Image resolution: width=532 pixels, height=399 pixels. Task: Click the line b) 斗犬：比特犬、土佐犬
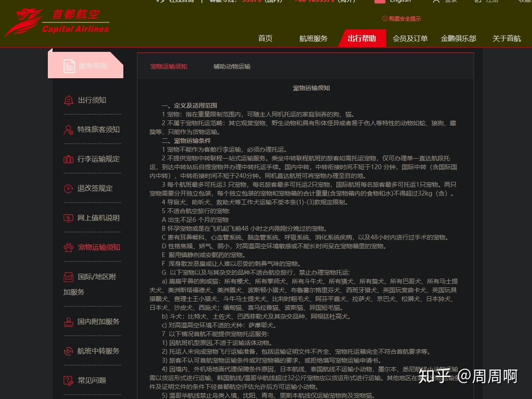click(256, 316)
